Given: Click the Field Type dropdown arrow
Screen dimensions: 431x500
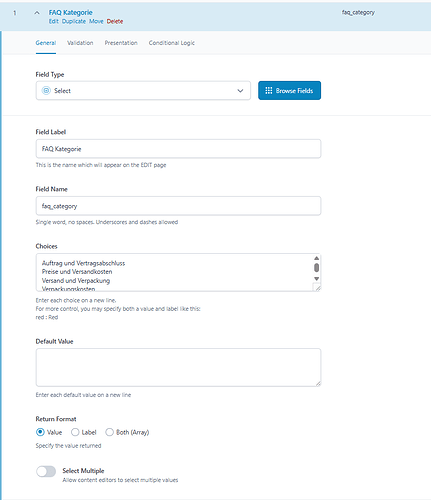Looking at the screenshot, I should 240,91.
